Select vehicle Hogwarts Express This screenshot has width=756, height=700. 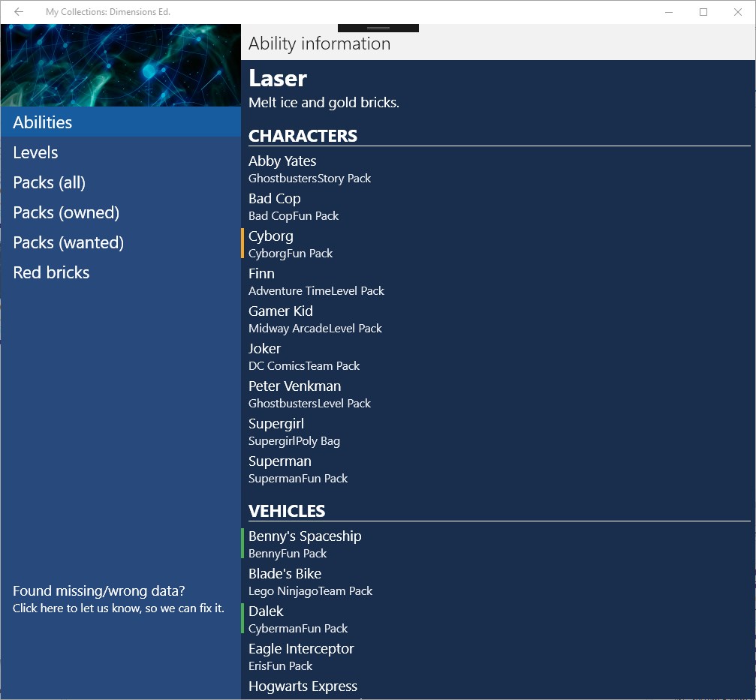click(496, 688)
